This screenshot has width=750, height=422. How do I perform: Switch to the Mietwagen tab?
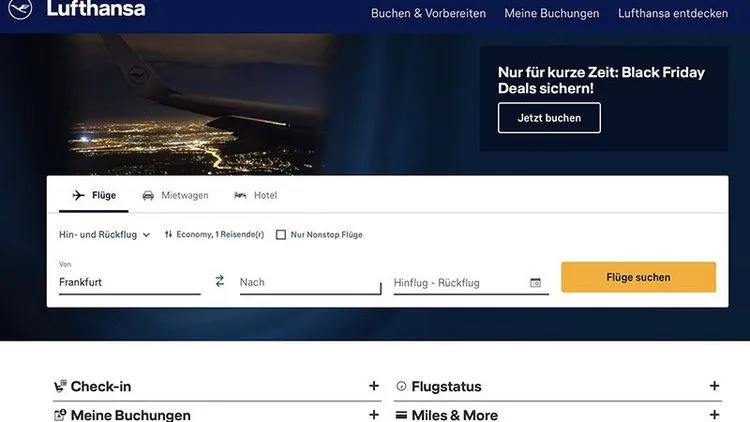175,195
